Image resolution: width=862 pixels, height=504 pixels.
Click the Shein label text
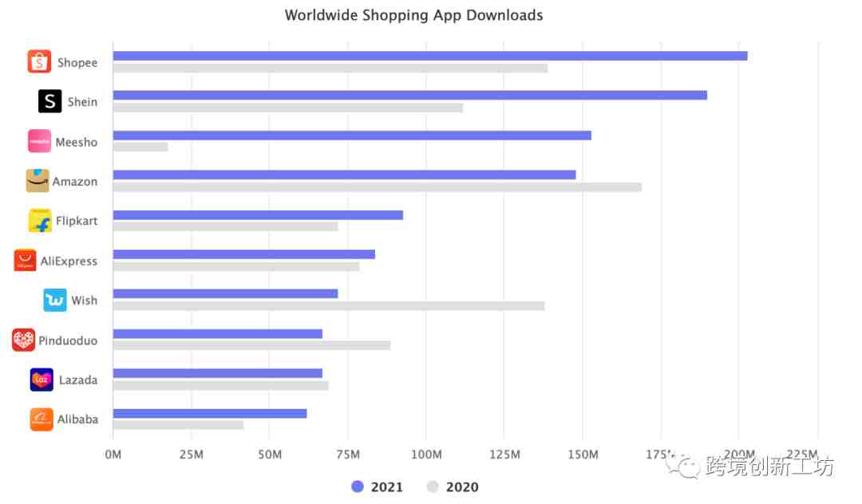coord(82,102)
